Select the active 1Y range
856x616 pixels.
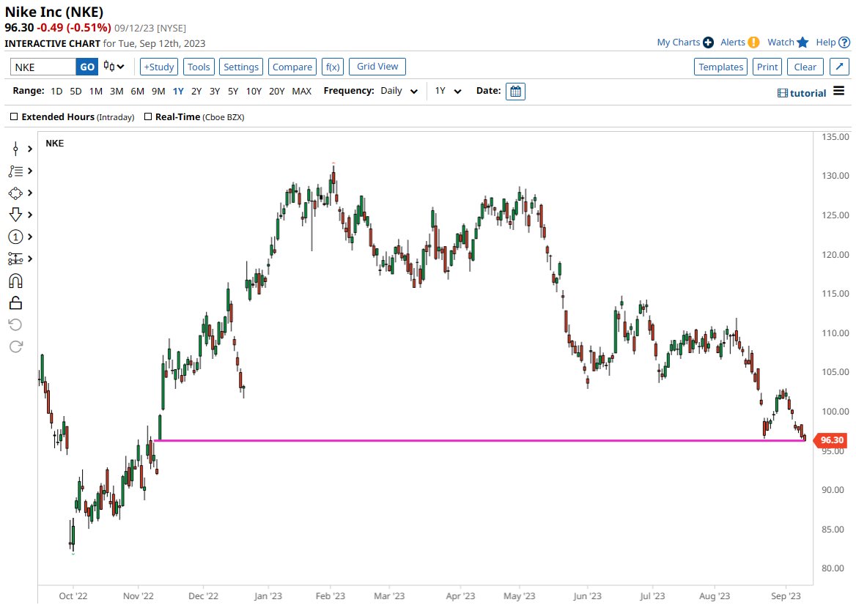pos(178,91)
